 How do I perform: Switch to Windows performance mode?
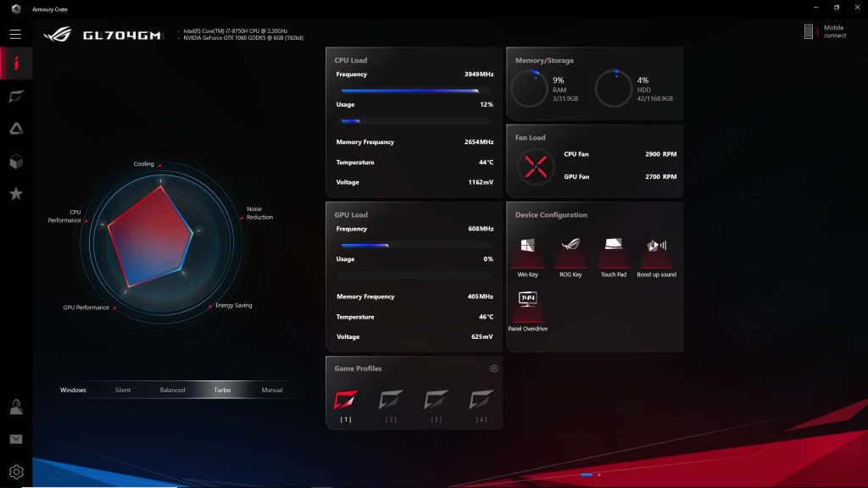point(73,390)
